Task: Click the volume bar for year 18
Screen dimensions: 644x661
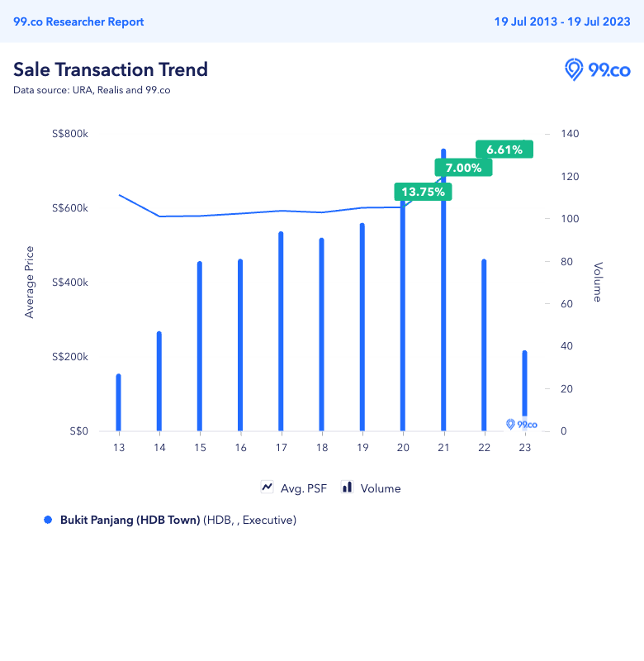Action: point(322,335)
